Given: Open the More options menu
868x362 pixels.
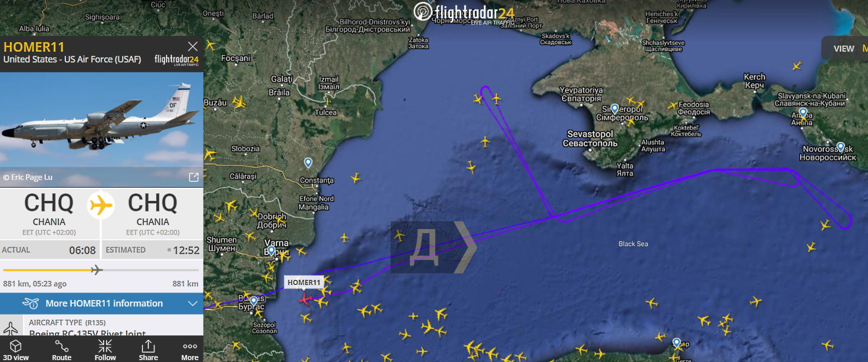Looking at the screenshot, I should [x=190, y=350].
